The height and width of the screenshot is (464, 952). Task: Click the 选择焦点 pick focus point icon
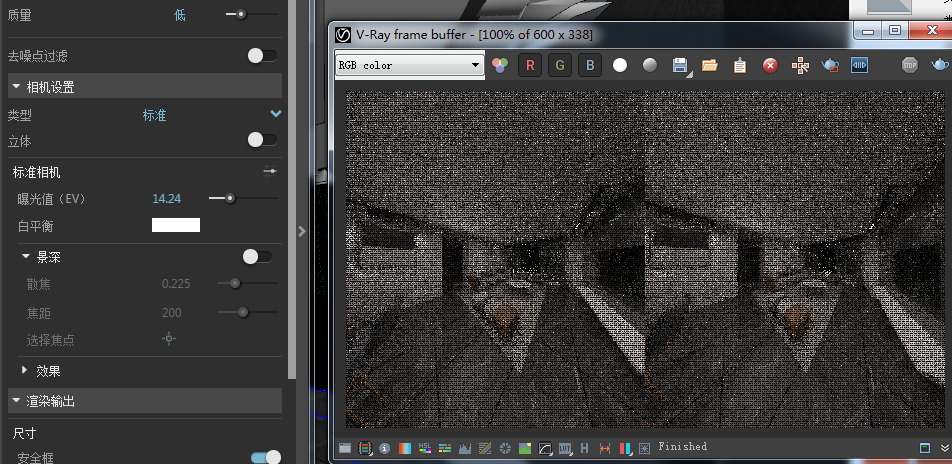click(169, 339)
